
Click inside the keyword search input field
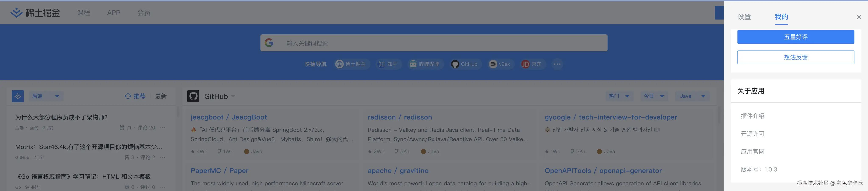click(x=404, y=43)
